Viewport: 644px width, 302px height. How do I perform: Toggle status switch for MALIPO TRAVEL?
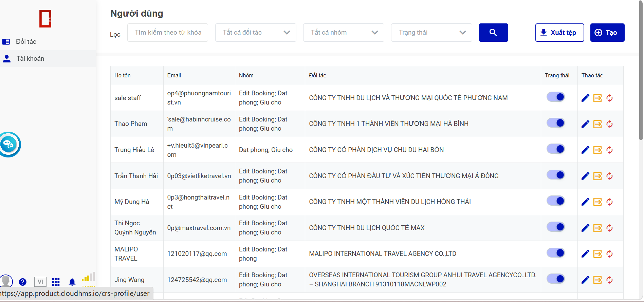pyautogui.click(x=556, y=253)
